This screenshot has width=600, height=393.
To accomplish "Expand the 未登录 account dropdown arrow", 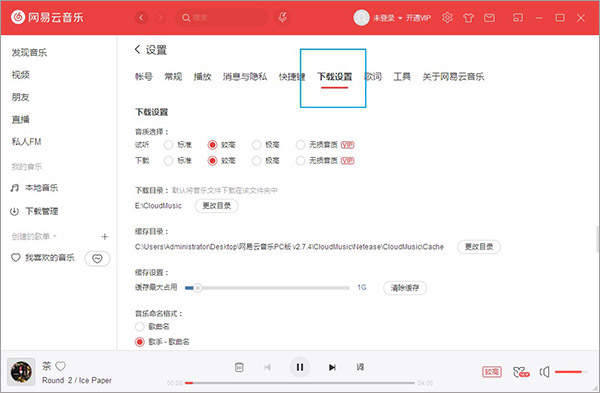I will pyautogui.click(x=400, y=18).
